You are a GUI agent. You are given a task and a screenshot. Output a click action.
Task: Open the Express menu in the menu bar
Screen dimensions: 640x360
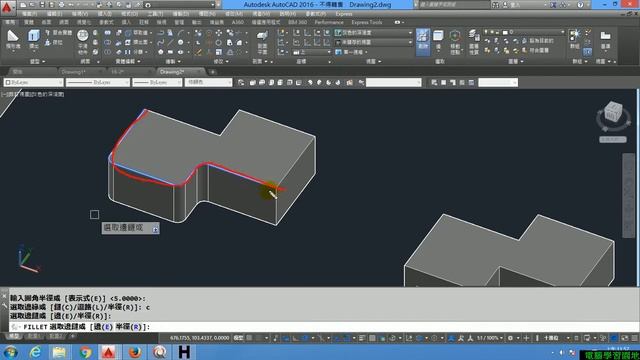pyautogui.click(x=344, y=14)
